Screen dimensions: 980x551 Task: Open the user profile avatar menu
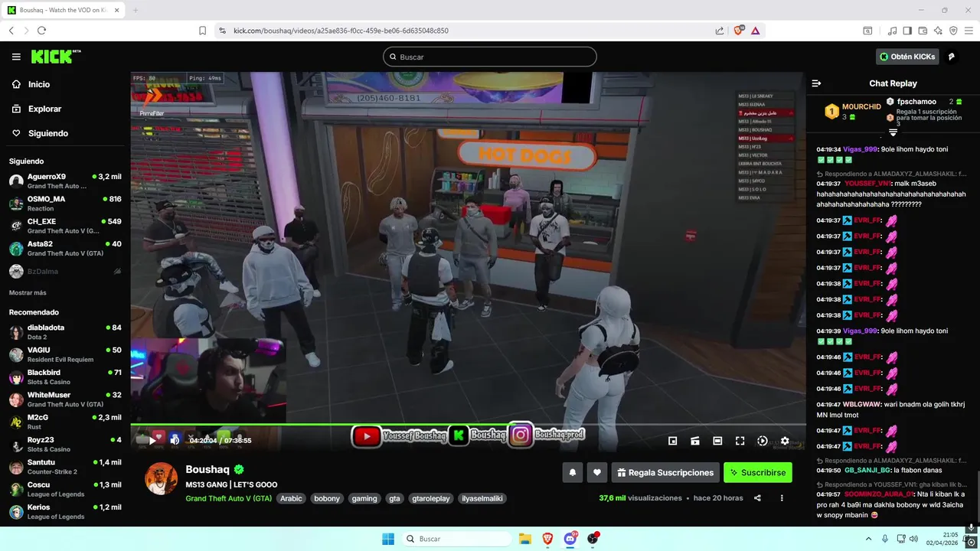[x=952, y=57]
